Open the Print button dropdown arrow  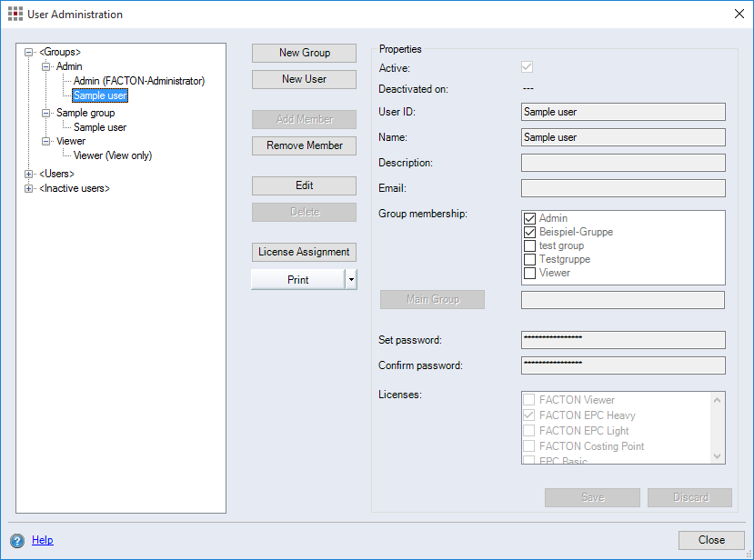(x=351, y=280)
